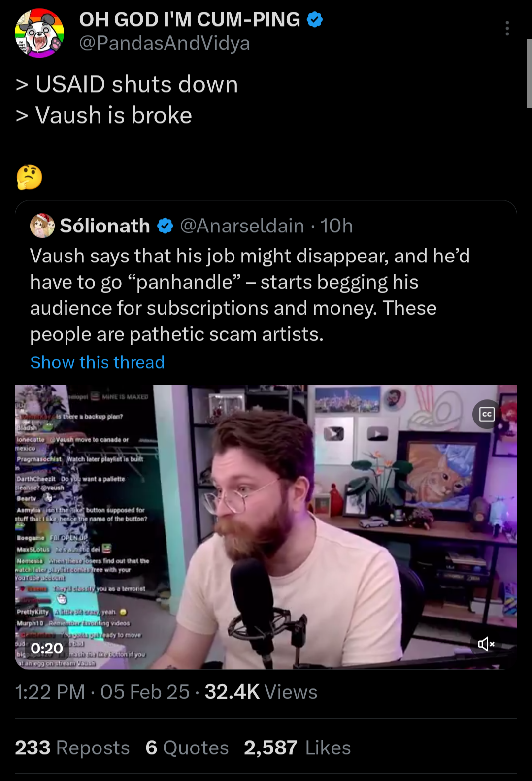Toggle closed captions on the video
The height and width of the screenshot is (781, 532).
(x=487, y=414)
